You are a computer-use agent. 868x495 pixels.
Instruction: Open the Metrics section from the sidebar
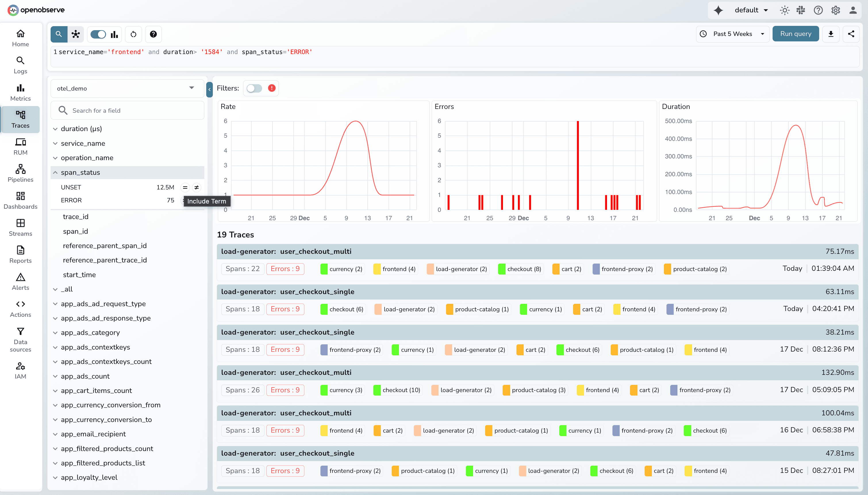pos(20,92)
